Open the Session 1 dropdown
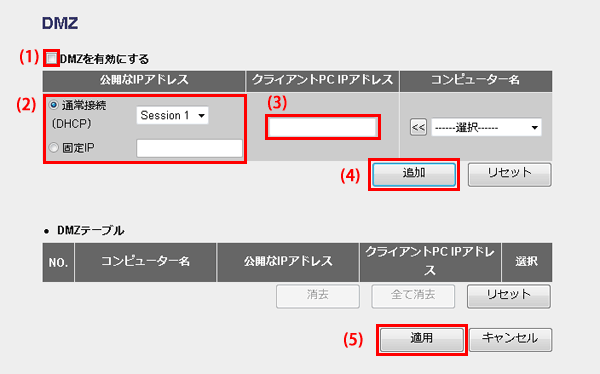 (x=173, y=115)
